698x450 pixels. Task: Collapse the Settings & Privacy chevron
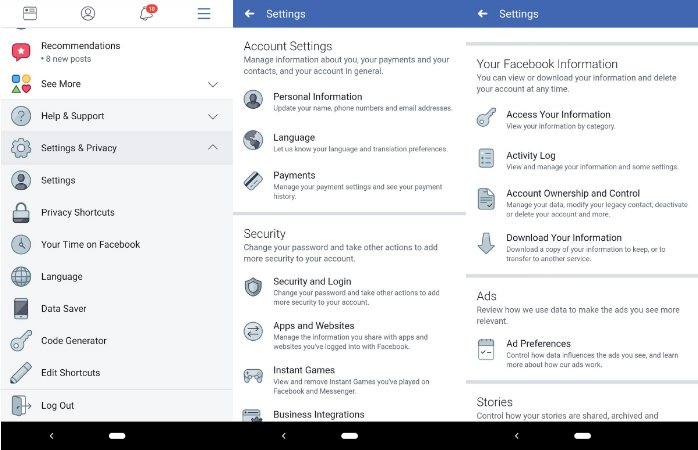point(213,147)
